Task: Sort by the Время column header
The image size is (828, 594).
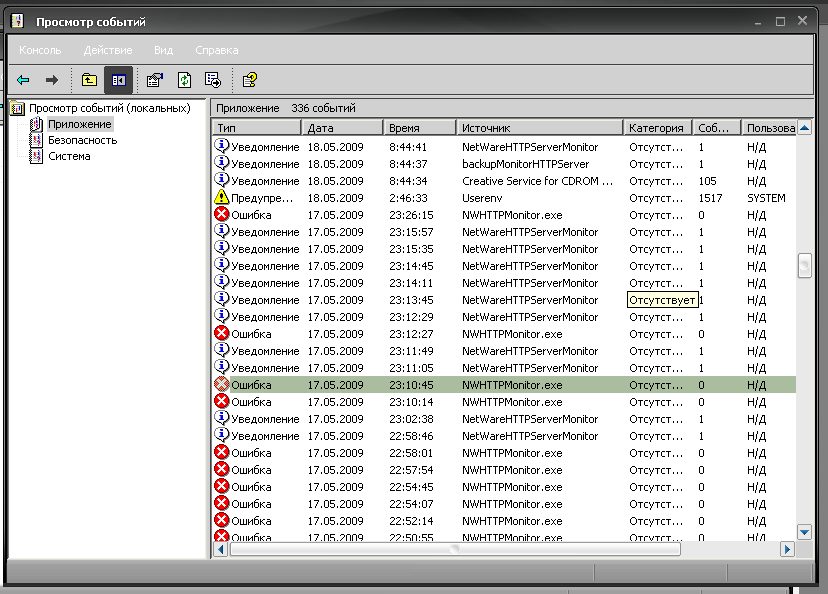Action: [420, 128]
